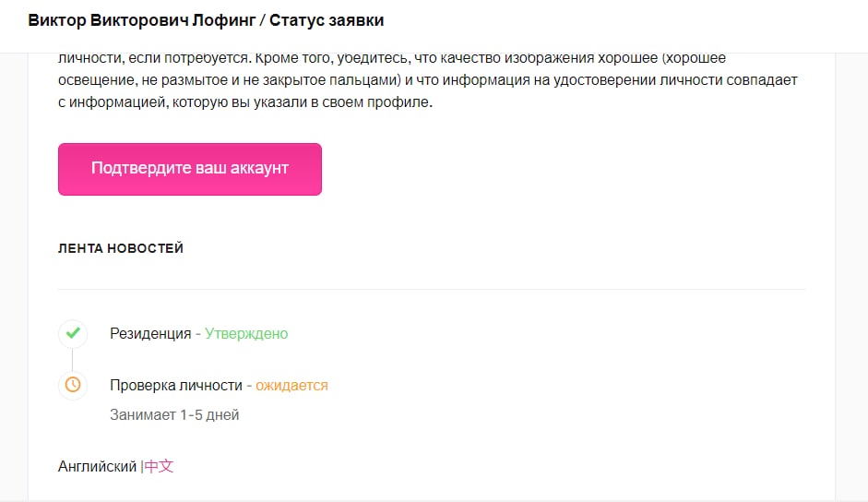This screenshot has width=868, height=502.
Task: Click the header 'Виктор Викторович Лофинг / Статус заявки'
Action: click(206, 20)
